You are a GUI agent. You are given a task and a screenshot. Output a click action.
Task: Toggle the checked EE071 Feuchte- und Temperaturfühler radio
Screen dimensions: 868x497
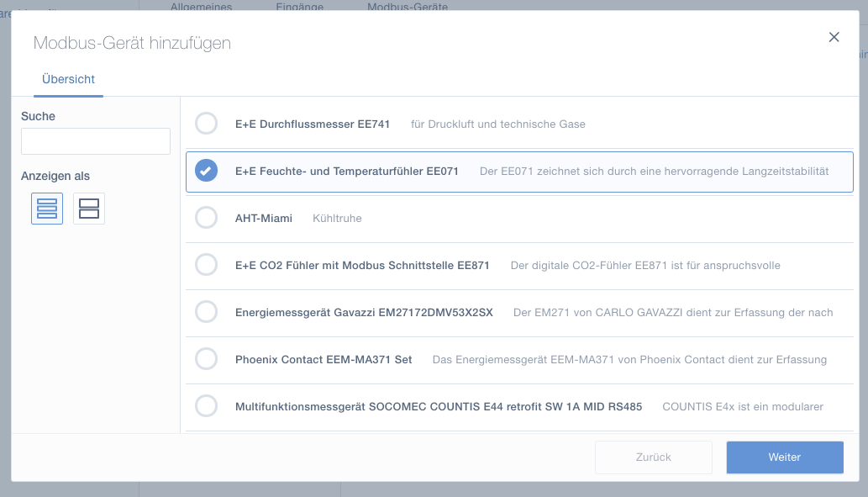pyautogui.click(x=206, y=171)
